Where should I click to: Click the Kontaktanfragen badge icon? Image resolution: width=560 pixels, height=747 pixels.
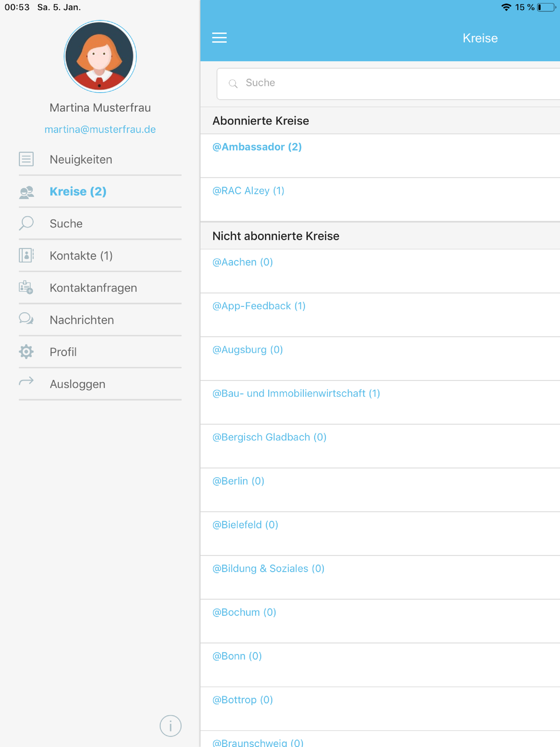coord(26,287)
